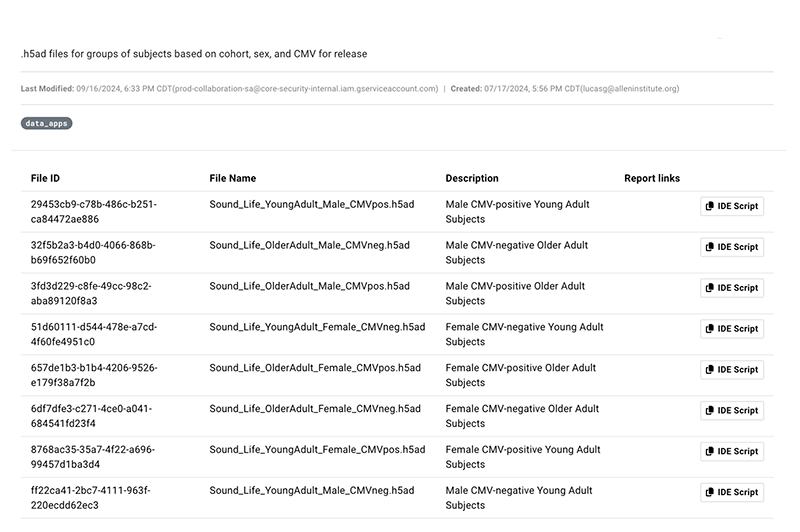Select the data_apps tag chip
Image resolution: width=800 pixels, height=532 pixels.
point(47,123)
